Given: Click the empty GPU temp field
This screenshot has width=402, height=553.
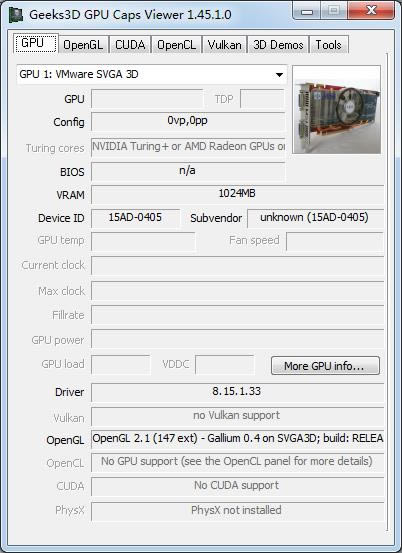Looking at the screenshot, I should pyautogui.click(x=143, y=241).
